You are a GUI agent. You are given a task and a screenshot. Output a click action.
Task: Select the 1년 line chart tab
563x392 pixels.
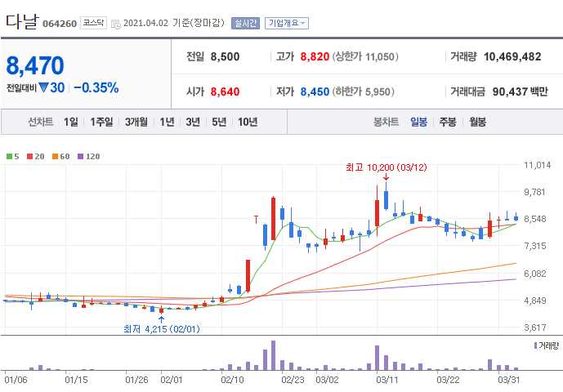[x=167, y=122]
